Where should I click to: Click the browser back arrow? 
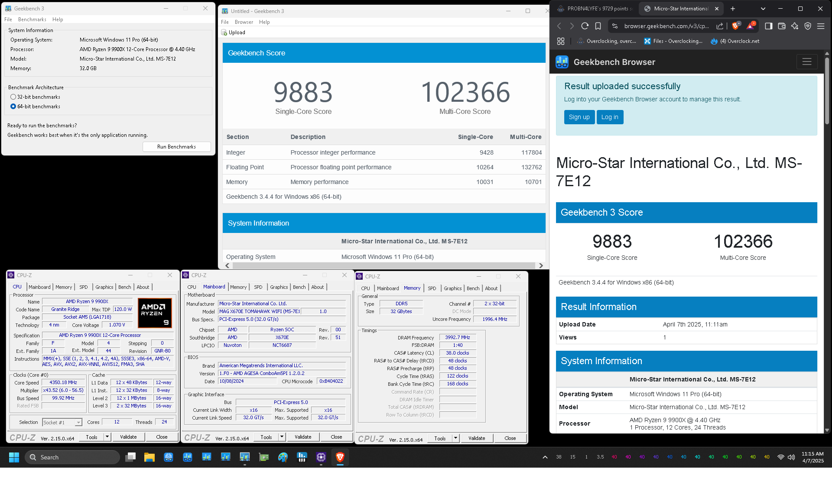559,26
